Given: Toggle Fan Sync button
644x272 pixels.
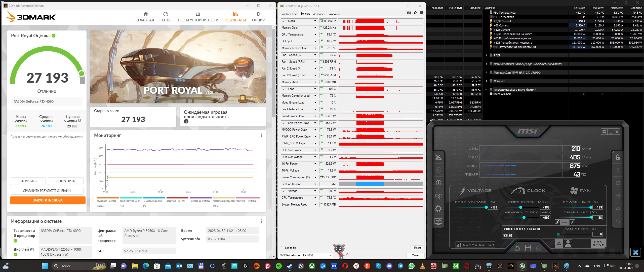Looking at the screenshot, I should [x=598, y=244].
